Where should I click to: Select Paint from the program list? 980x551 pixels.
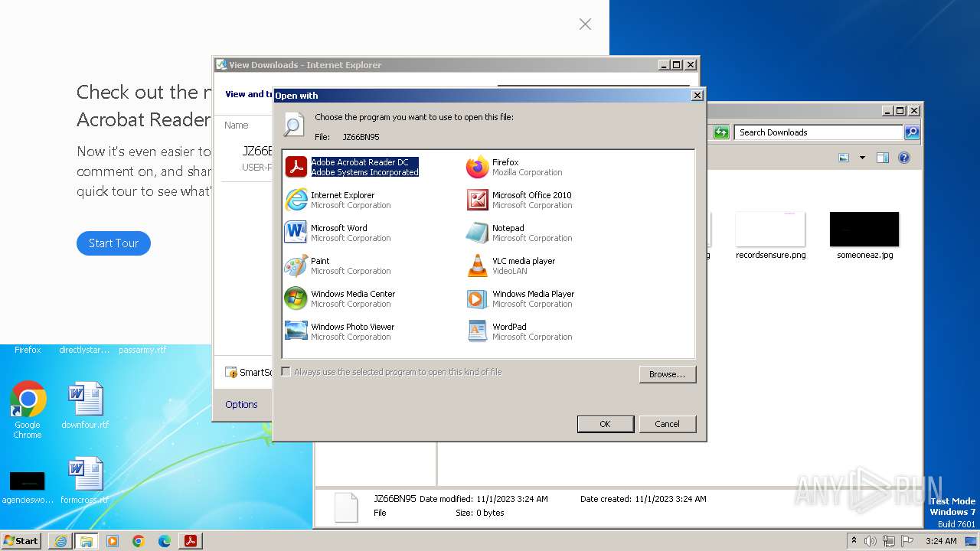click(x=338, y=266)
